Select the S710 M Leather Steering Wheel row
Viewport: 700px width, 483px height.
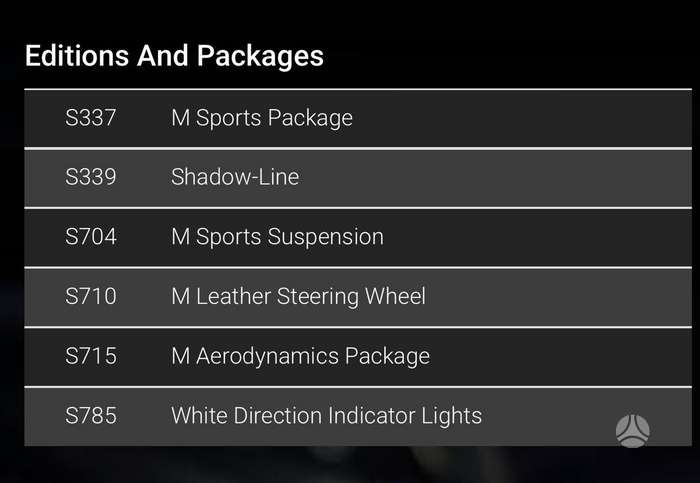tap(358, 297)
